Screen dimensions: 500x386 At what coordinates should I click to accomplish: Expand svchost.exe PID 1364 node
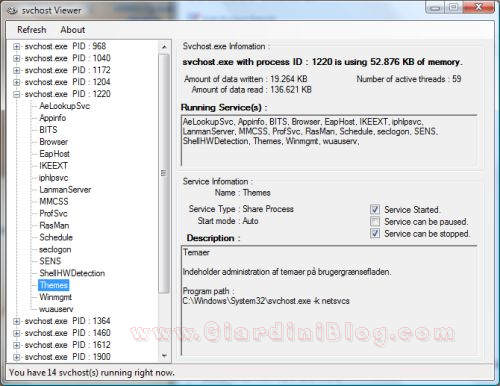point(16,321)
